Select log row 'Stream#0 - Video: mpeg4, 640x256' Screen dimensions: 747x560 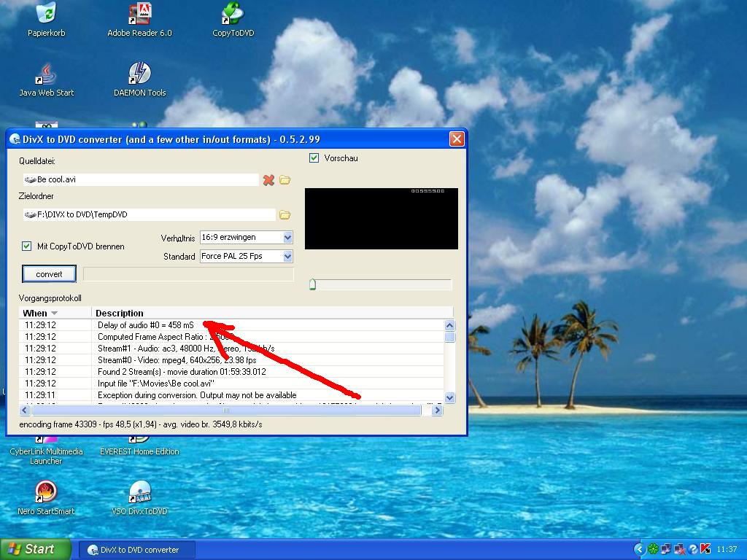pyautogui.click(x=231, y=360)
